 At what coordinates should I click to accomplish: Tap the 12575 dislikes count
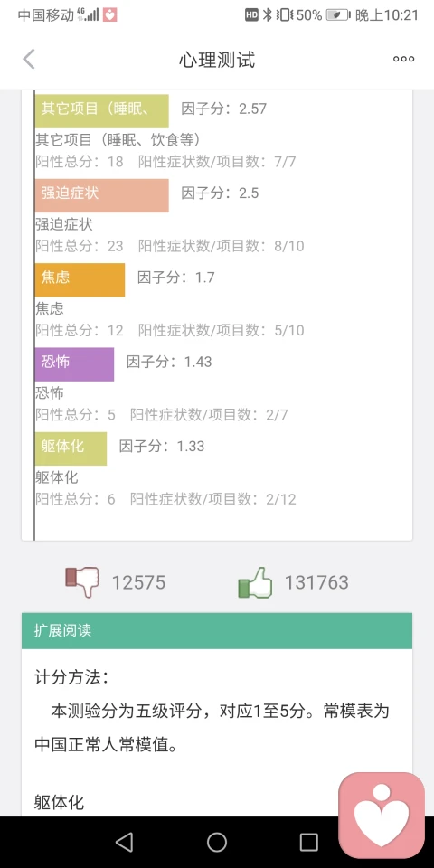[x=138, y=582]
